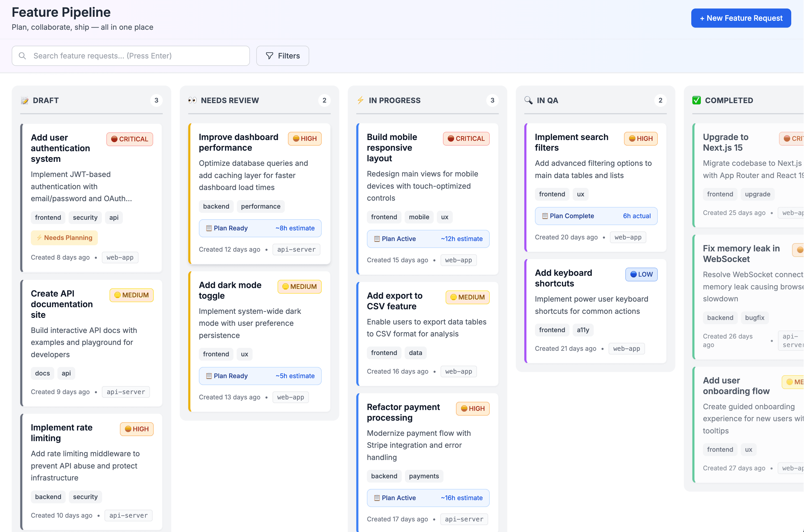
Task: Click the red dot on Build mobile responsive layout's CRITICAL badge
Action: (x=450, y=138)
